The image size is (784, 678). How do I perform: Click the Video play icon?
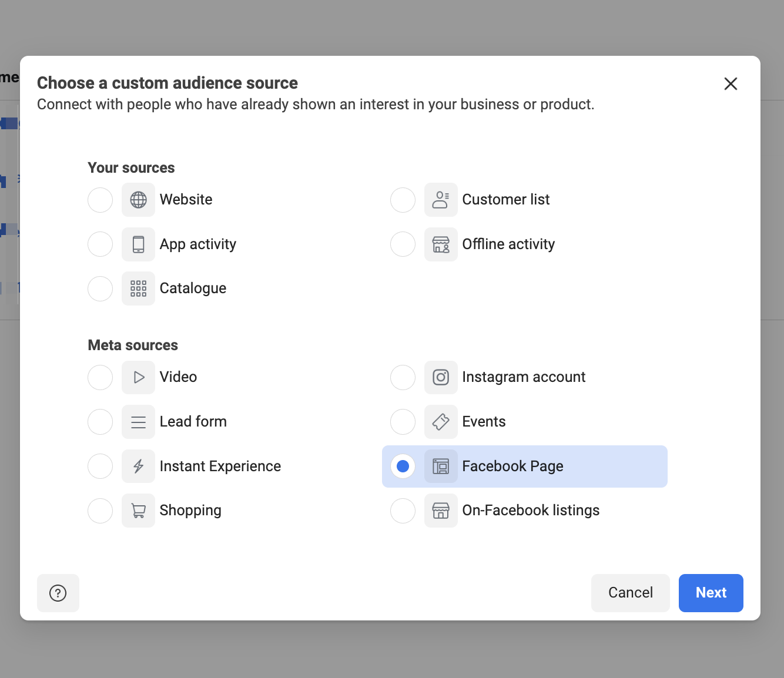pos(138,377)
